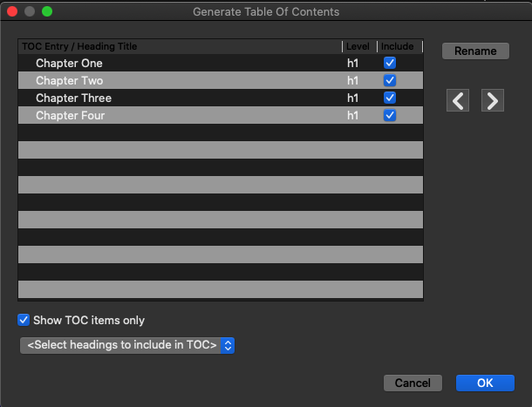
Task: Click the right arrow (increase heading level) icon
Action: point(493,100)
